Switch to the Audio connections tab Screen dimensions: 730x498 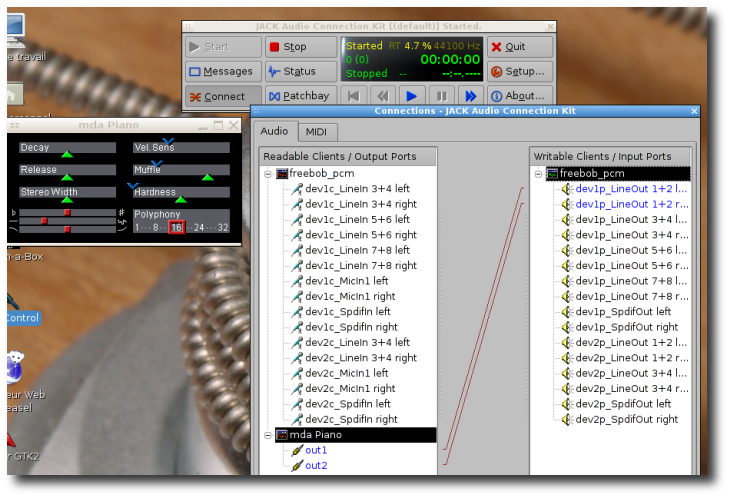coord(274,131)
